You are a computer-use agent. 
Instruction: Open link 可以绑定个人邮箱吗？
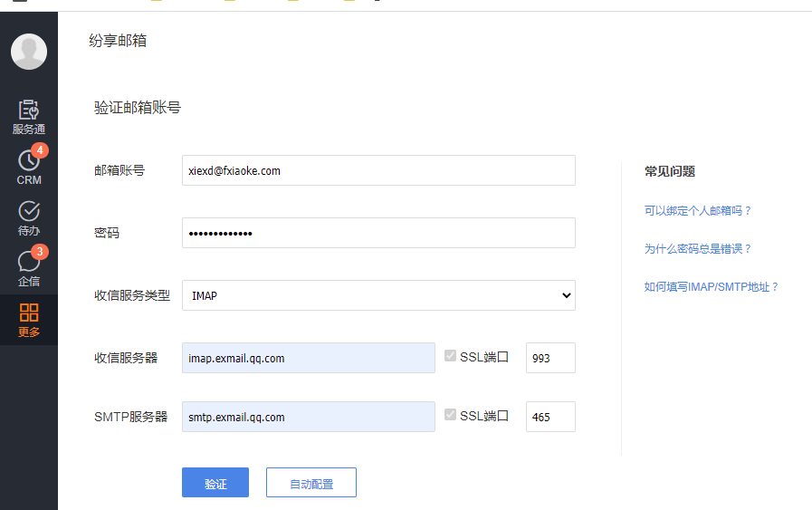click(x=698, y=210)
